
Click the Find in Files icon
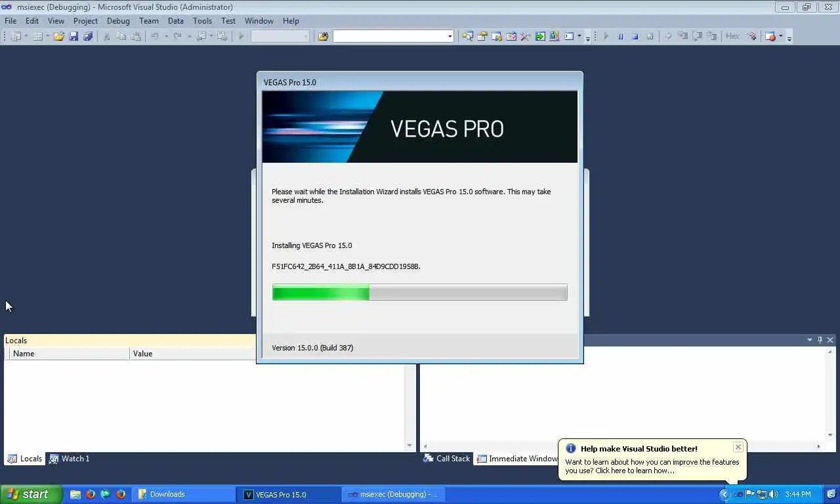click(323, 36)
